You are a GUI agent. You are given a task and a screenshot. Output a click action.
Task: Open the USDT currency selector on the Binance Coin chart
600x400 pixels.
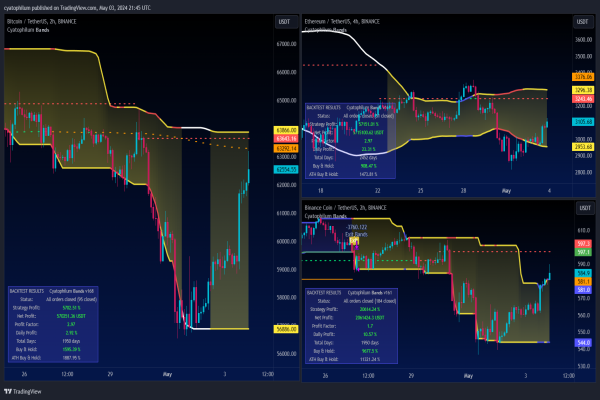pos(585,208)
